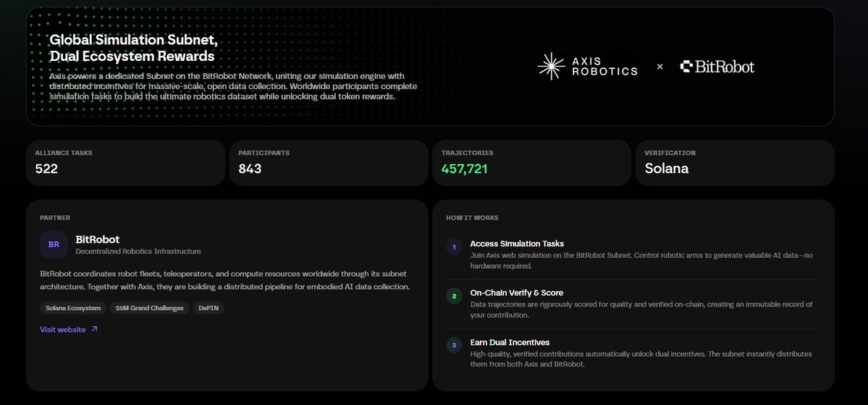Click the Trajectories value 457,721
868x405 pixels.
pos(465,169)
